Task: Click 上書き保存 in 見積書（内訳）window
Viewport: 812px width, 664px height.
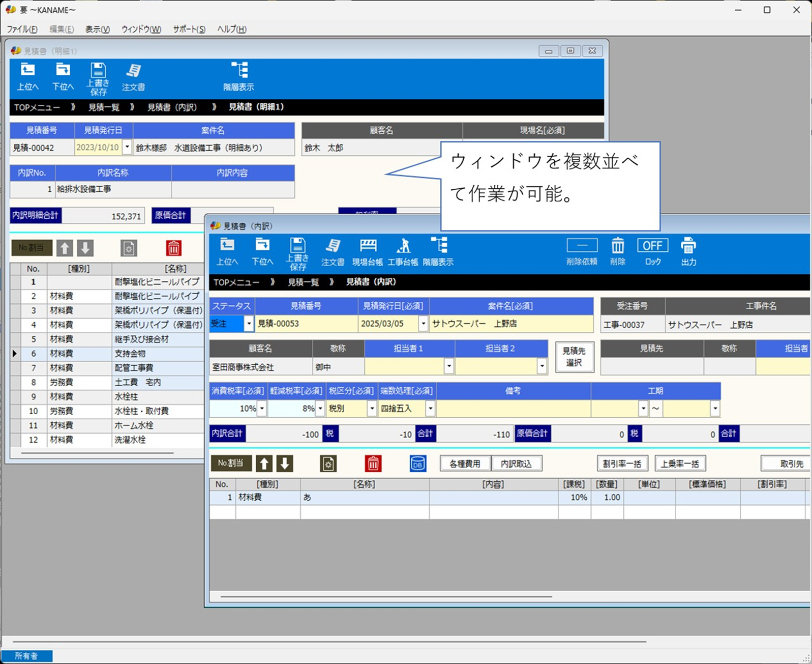Action: [x=297, y=253]
